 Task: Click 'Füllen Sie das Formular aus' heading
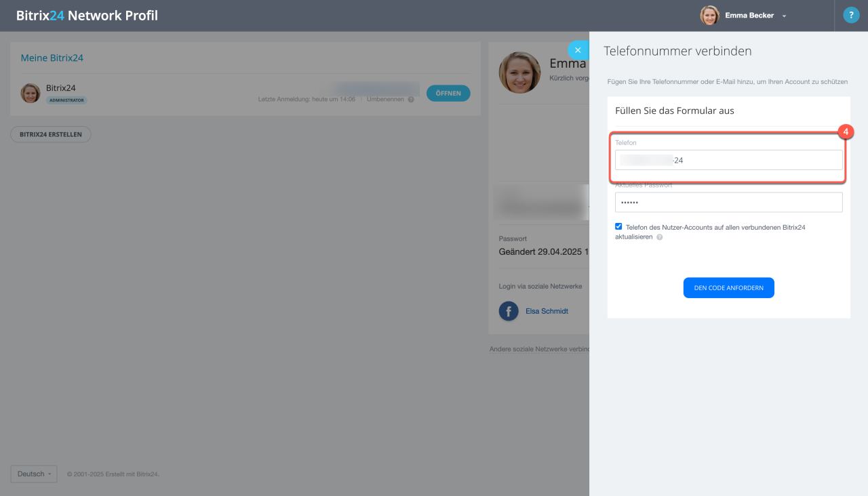(x=675, y=110)
